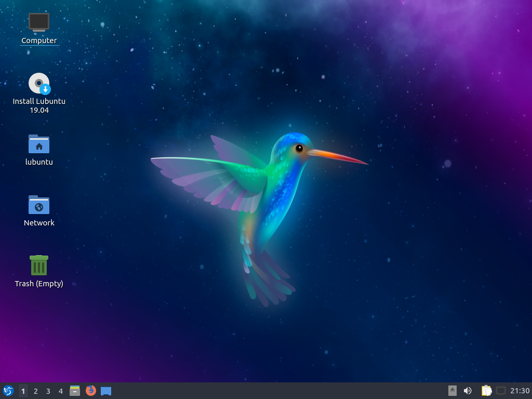This screenshot has height=399, width=532.
Task: Switch to workspace 4
Action: click(x=60, y=391)
